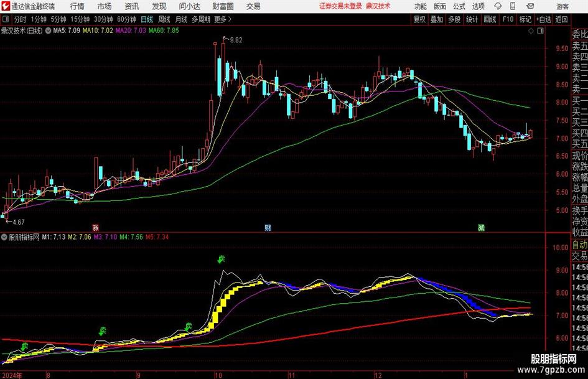Click the 多股 toolbar button
The height and width of the screenshot is (379, 588).
click(454, 19)
